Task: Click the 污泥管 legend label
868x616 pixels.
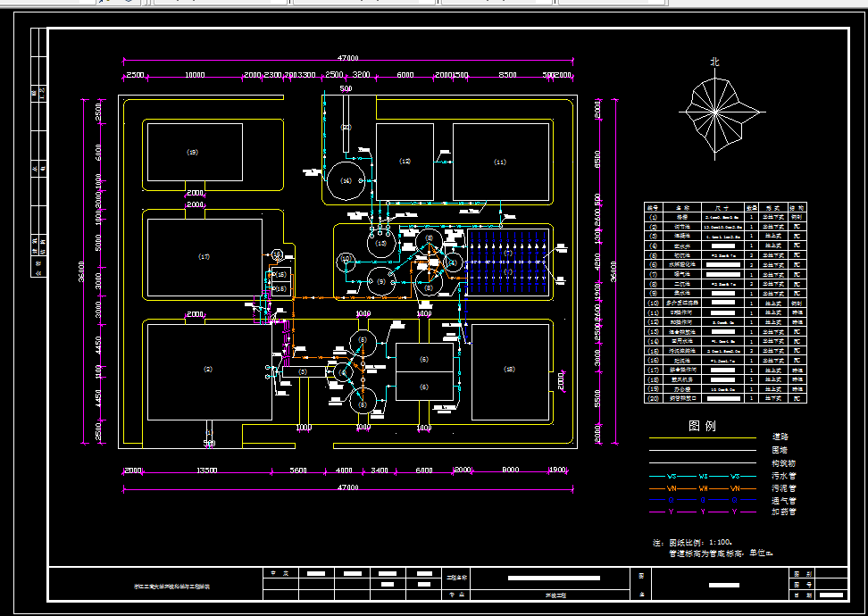Action: 784,488
